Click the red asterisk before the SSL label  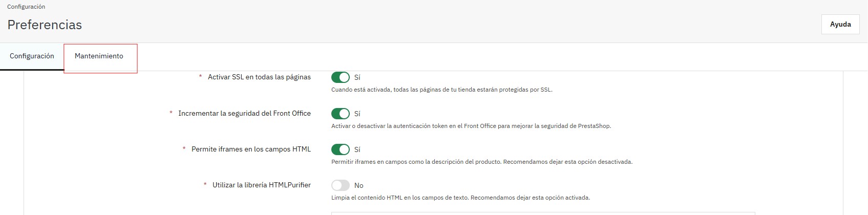point(200,77)
